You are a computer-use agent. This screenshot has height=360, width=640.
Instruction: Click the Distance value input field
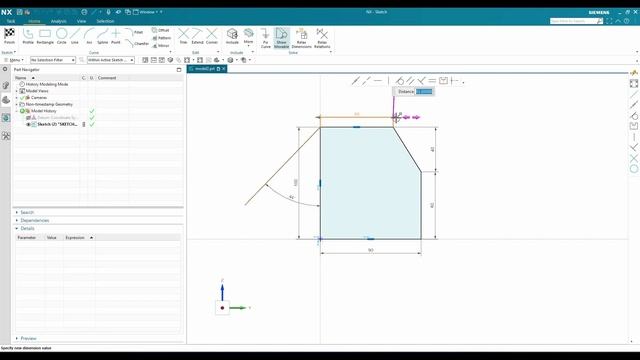(424, 91)
